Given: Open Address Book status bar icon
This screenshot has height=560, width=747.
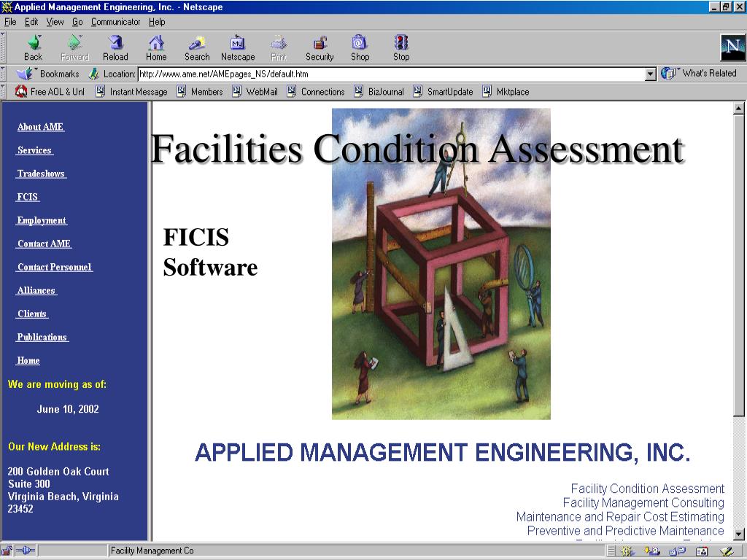Looking at the screenshot, I should coord(702,551).
